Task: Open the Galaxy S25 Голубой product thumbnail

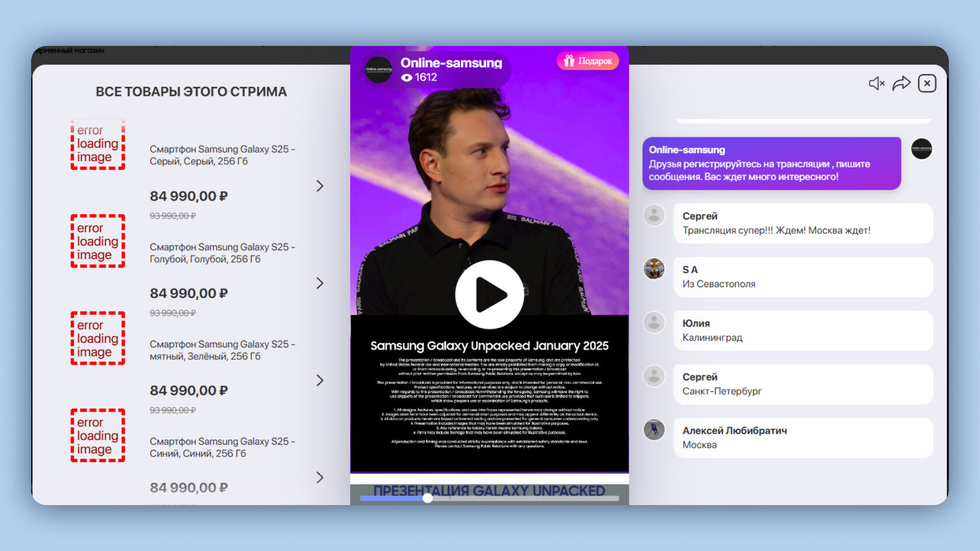Action: (x=98, y=241)
